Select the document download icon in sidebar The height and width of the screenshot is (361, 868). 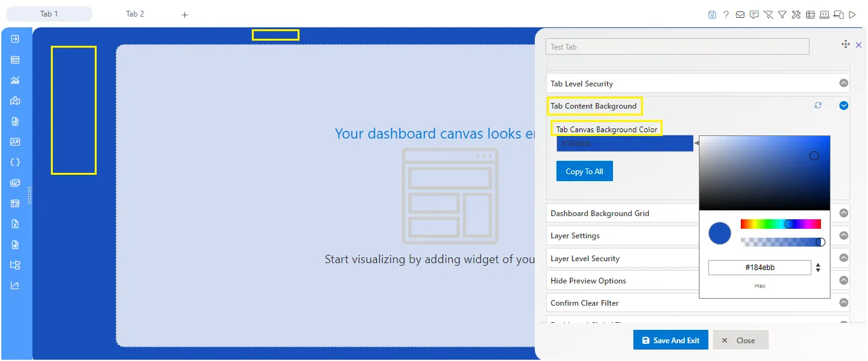click(15, 121)
